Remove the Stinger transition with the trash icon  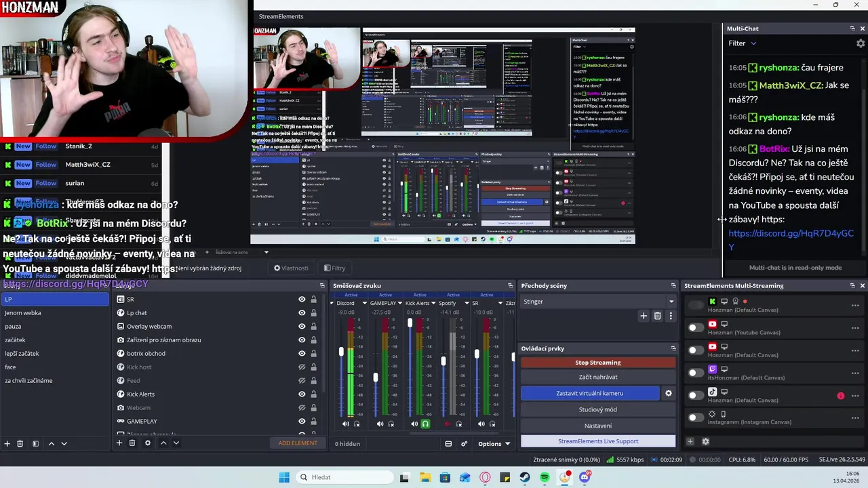tap(657, 315)
